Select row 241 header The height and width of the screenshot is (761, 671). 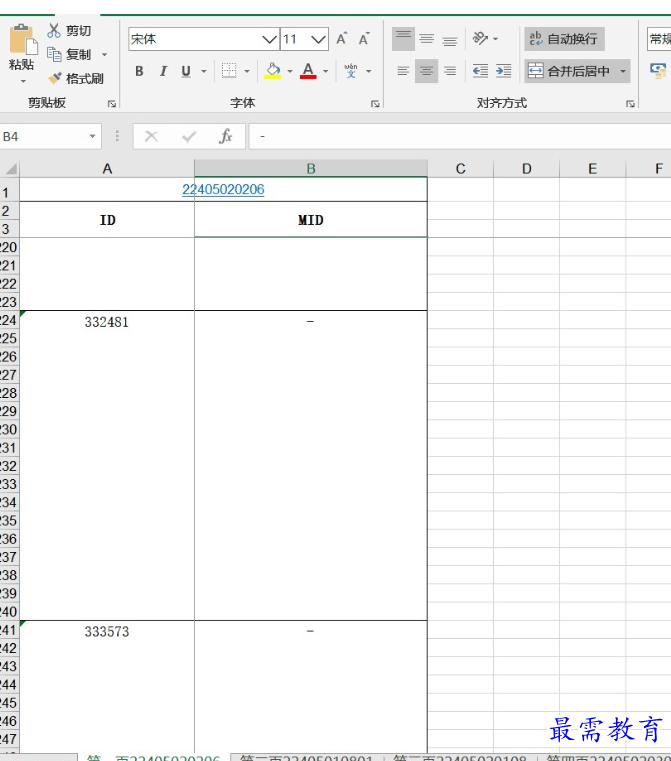coord(9,630)
